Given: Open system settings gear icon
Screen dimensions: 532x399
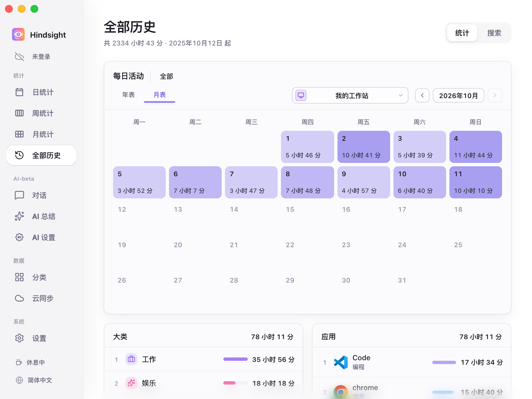Looking at the screenshot, I should pos(19,338).
